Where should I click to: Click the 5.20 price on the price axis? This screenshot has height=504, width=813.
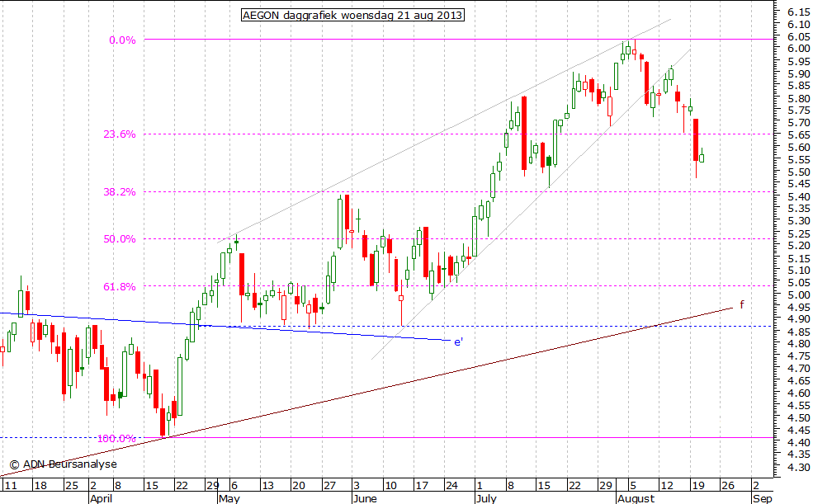point(798,246)
